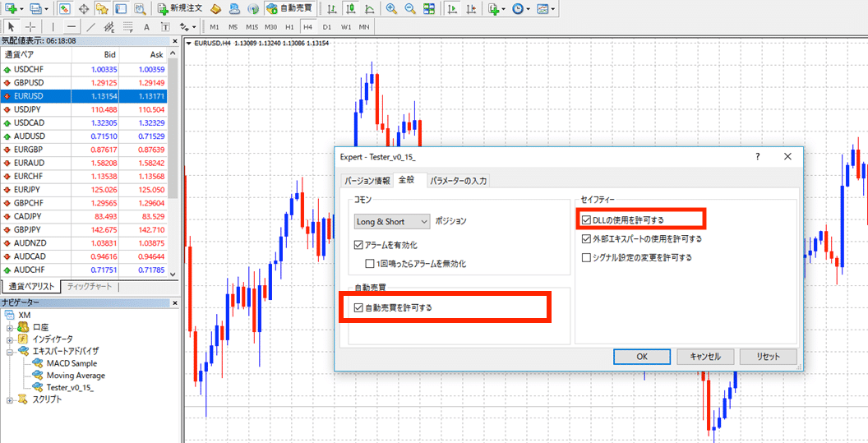The height and width of the screenshot is (443, 868).
Task: Switch the chart to candlestick display
Action: coord(350,9)
